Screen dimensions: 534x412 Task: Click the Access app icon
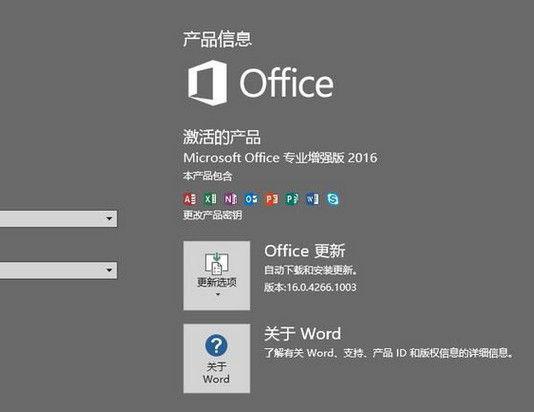(x=190, y=199)
